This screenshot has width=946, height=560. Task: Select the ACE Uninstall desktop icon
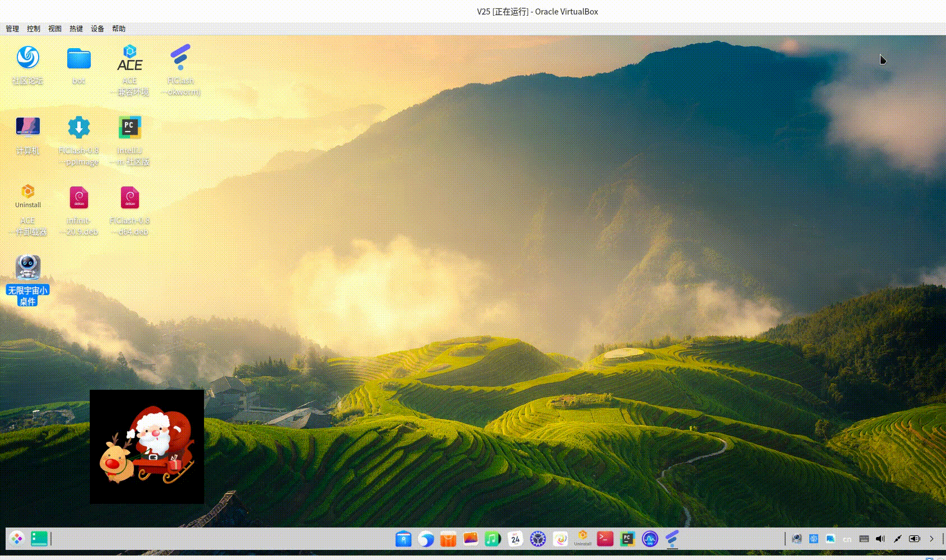[x=27, y=197]
